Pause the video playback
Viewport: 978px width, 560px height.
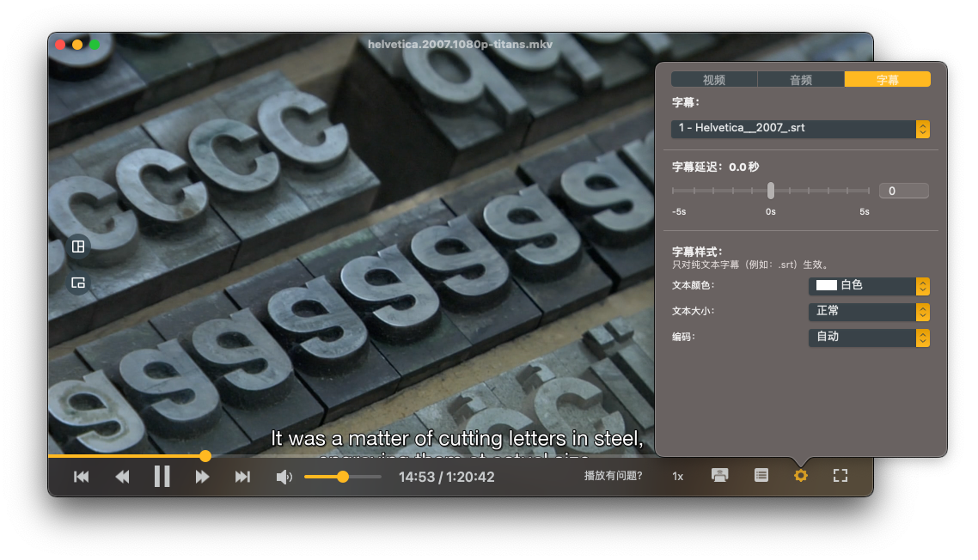coord(162,476)
